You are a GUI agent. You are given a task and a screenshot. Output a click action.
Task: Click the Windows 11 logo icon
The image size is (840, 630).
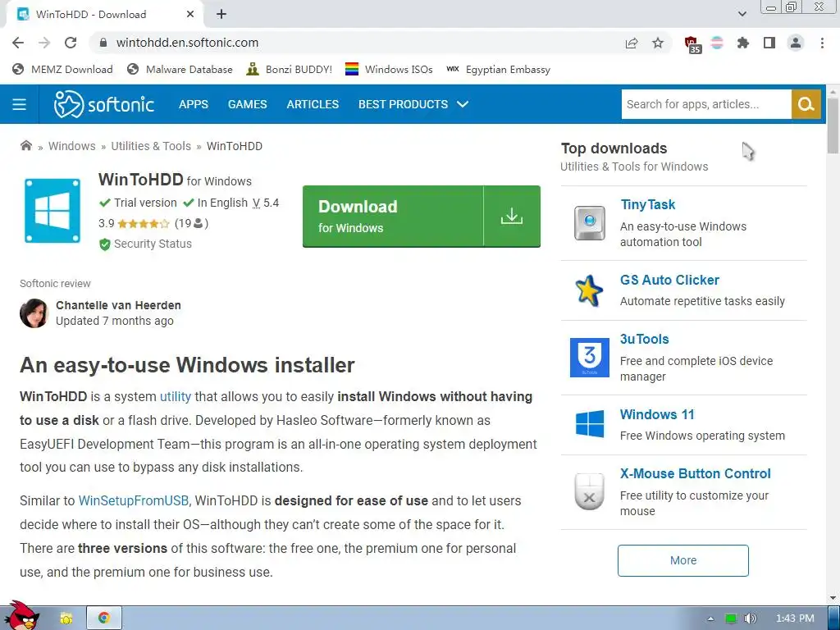[589, 424]
